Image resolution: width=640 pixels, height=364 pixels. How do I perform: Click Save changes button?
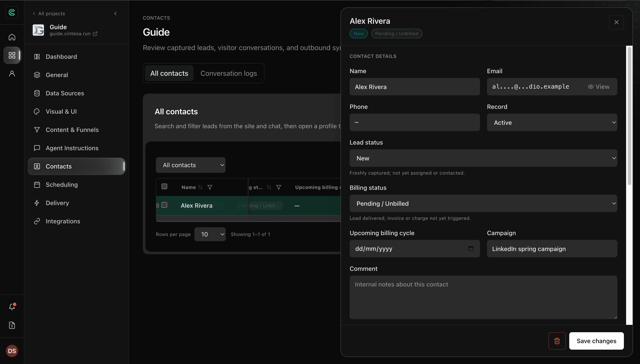[x=596, y=341]
